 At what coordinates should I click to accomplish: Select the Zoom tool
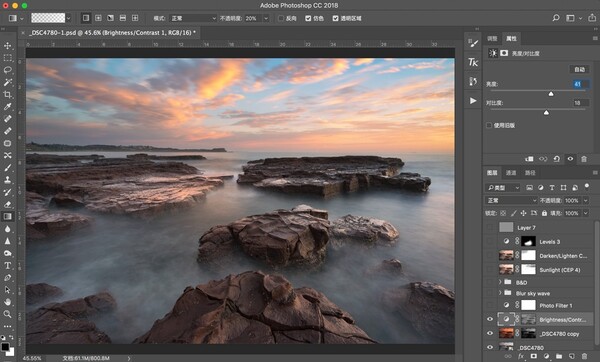(x=7, y=314)
